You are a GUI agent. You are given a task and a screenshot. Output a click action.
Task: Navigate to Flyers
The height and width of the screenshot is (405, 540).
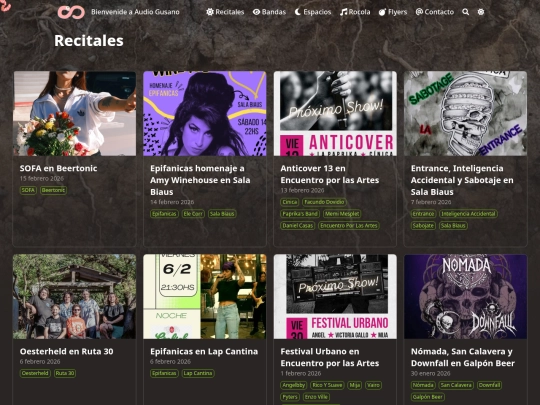(393, 12)
